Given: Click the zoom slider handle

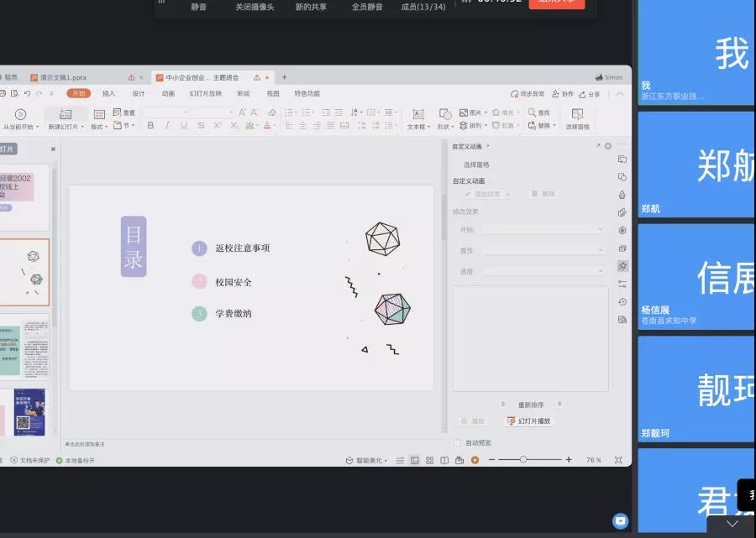Looking at the screenshot, I should tap(523, 460).
